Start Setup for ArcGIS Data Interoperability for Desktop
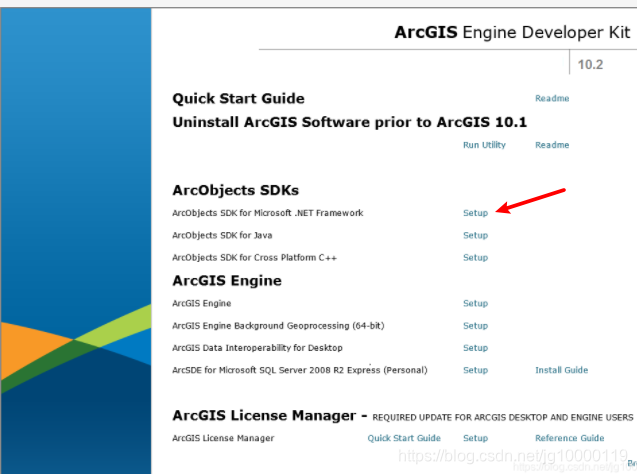 [x=475, y=348]
